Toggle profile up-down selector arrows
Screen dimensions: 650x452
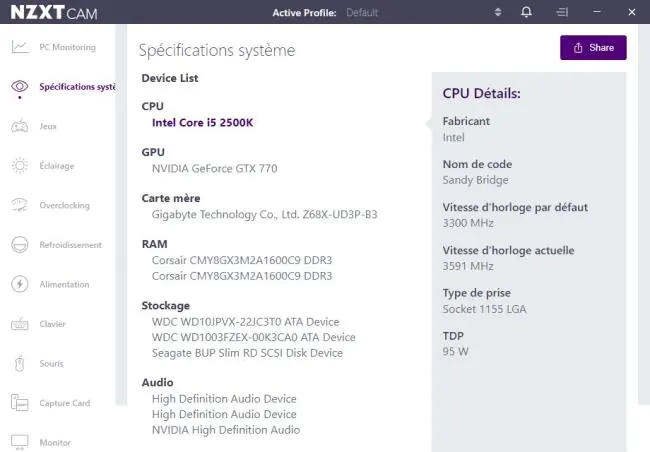(x=498, y=12)
